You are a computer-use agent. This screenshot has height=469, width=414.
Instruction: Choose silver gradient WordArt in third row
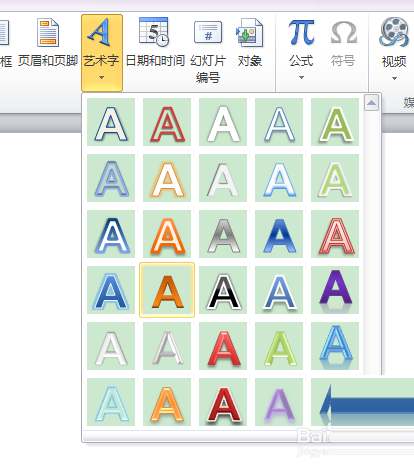point(223,234)
